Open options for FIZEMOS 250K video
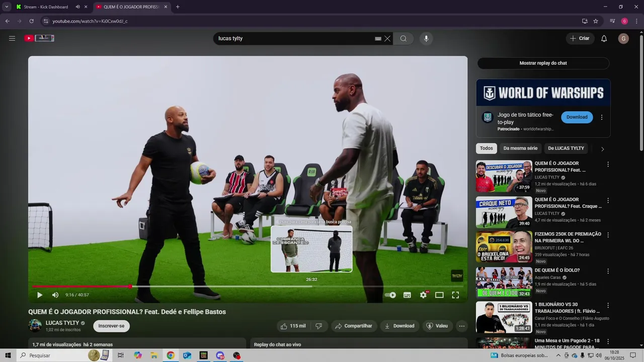The image size is (644, 362). point(608,235)
